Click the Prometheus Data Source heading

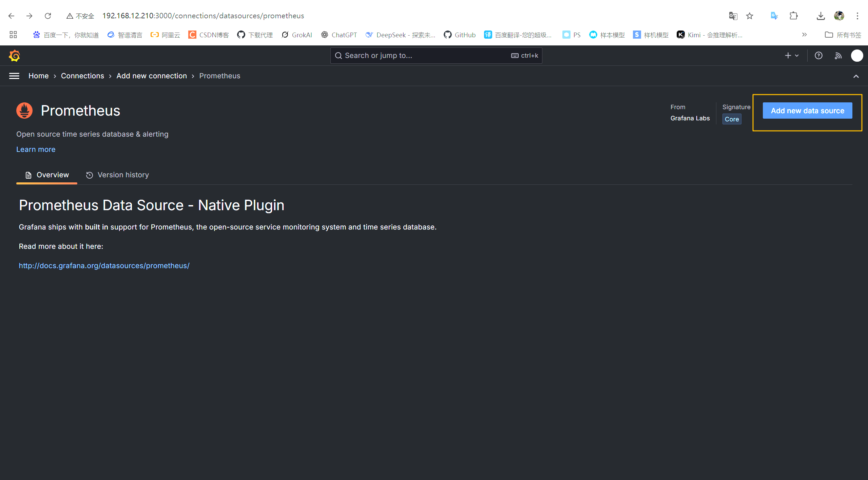click(x=152, y=205)
